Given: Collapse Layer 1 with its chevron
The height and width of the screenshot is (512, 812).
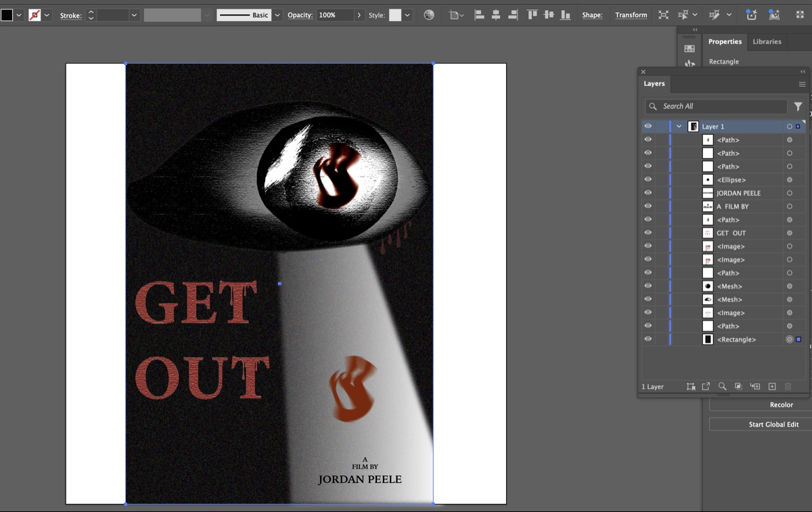Looking at the screenshot, I should pyautogui.click(x=679, y=127).
